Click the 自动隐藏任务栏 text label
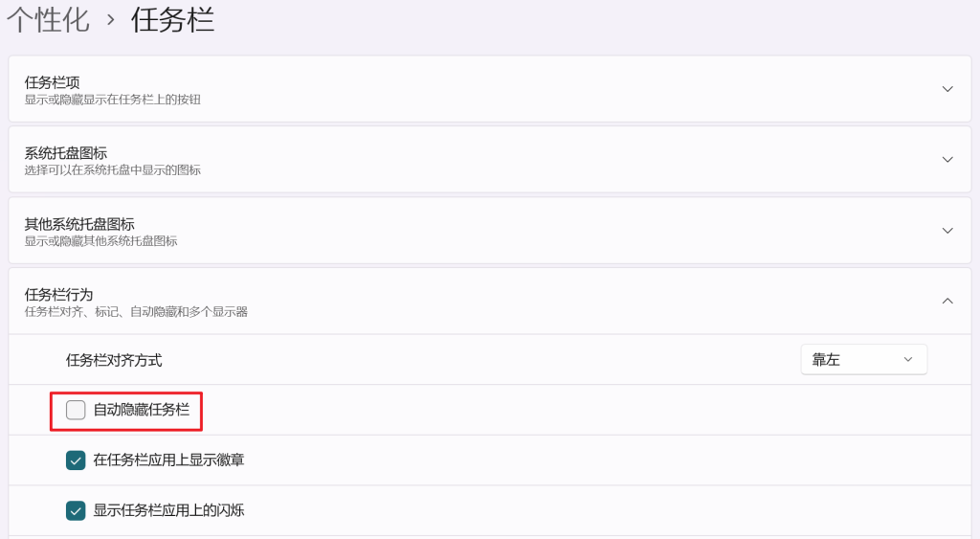The image size is (980, 539). point(142,411)
